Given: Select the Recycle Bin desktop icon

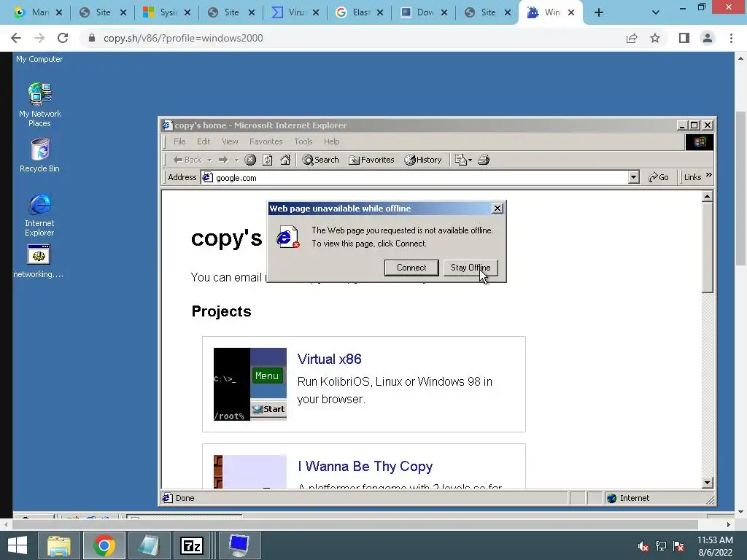Looking at the screenshot, I should tap(39, 155).
